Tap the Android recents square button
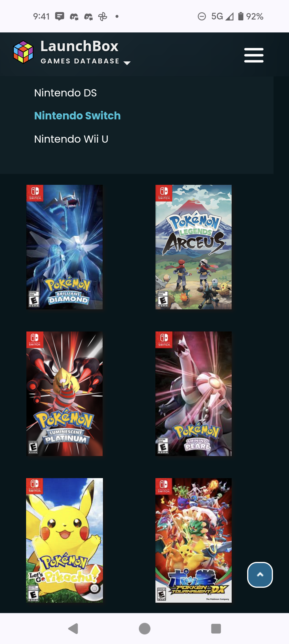289x644 pixels. (x=216, y=629)
